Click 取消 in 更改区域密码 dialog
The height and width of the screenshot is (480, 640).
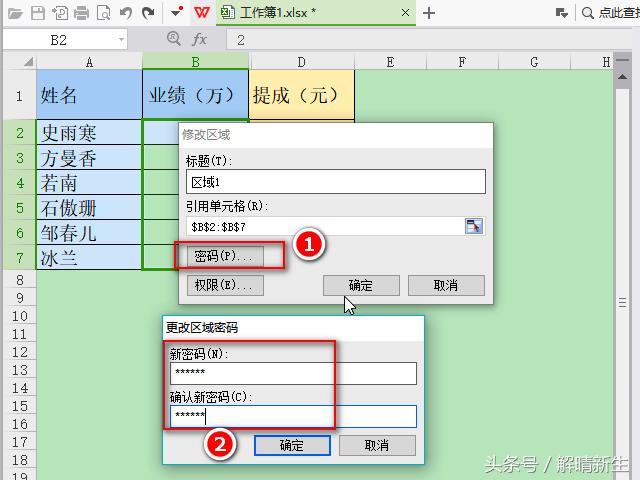(377, 445)
